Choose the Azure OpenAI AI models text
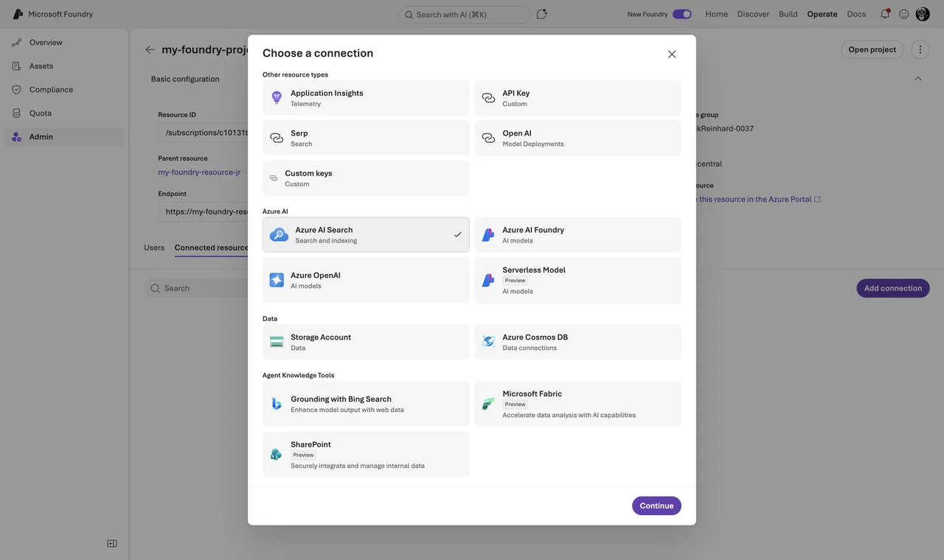Image resolution: width=944 pixels, height=560 pixels. point(305,286)
